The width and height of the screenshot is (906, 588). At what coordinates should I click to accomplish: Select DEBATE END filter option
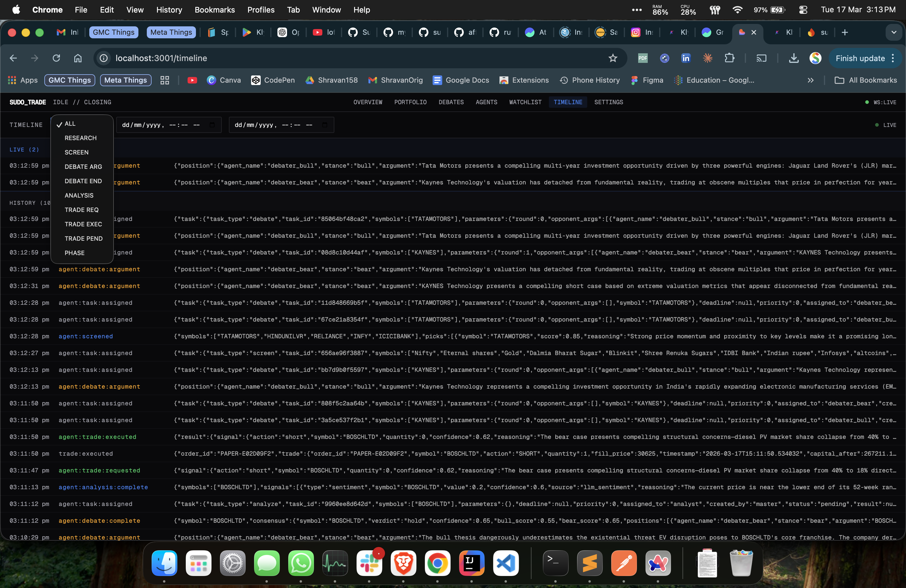83,181
